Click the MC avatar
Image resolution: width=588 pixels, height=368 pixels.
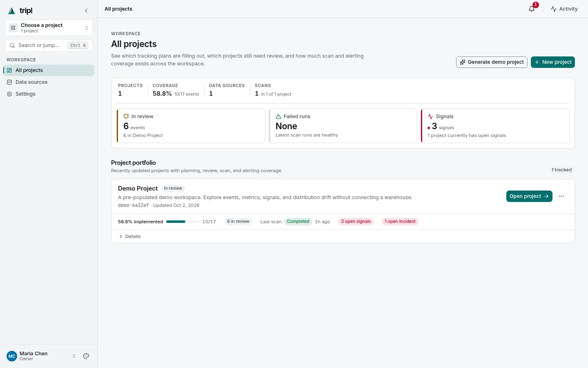pos(12,356)
